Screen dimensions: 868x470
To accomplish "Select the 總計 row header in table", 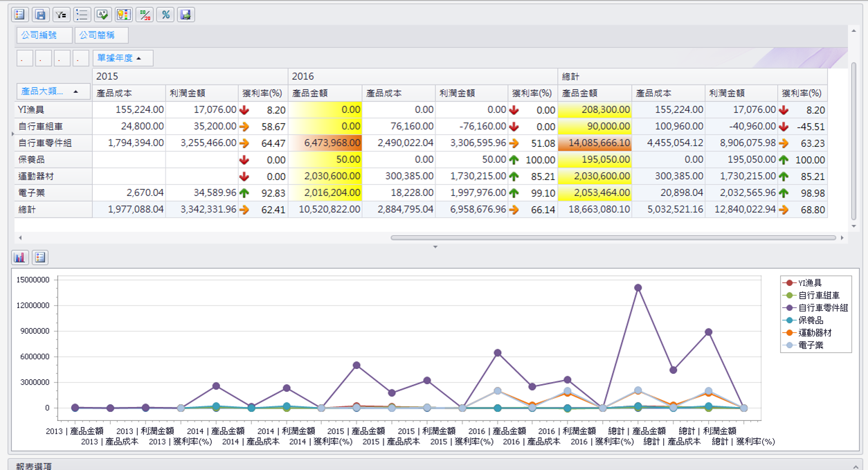I will tap(53, 209).
